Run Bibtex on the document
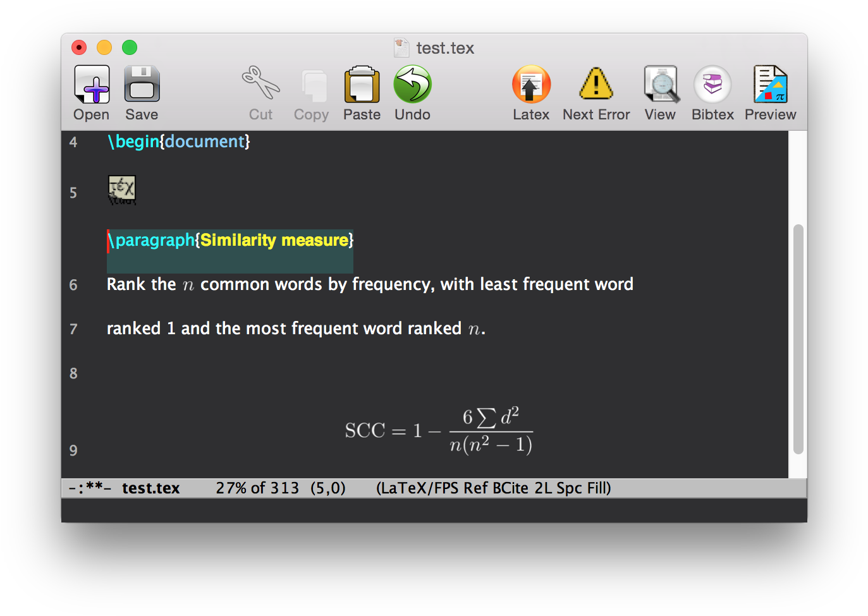Viewport: 868px width, 616px height. click(x=712, y=84)
